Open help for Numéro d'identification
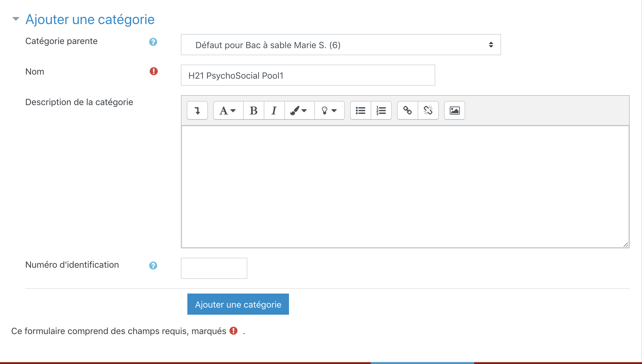642x364 pixels. point(153,266)
